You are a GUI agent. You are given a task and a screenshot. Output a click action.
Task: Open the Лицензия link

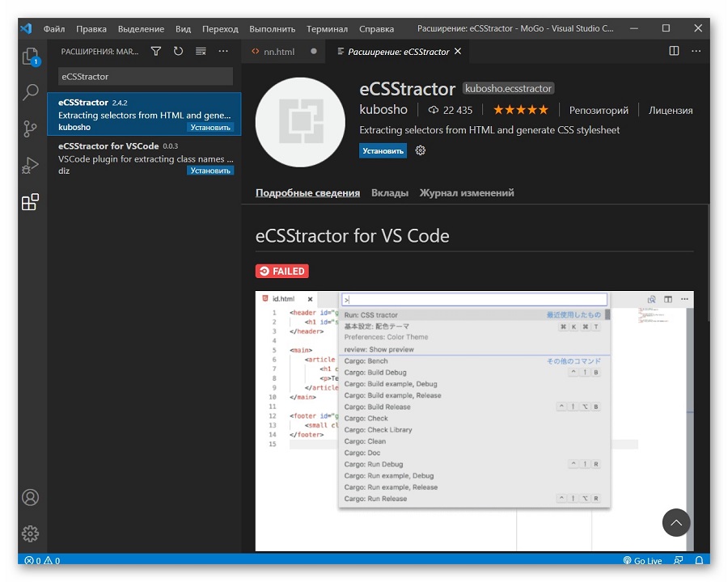point(670,110)
